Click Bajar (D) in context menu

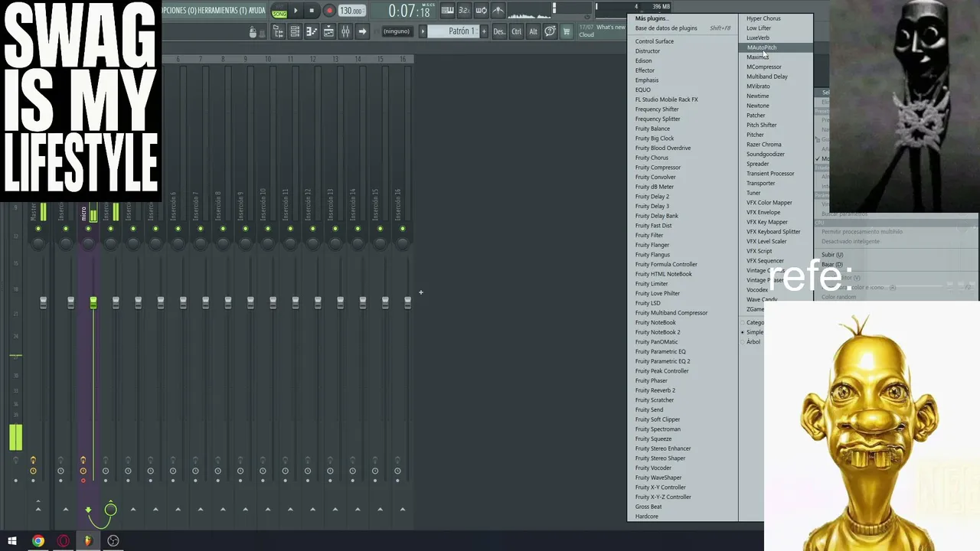832,265
